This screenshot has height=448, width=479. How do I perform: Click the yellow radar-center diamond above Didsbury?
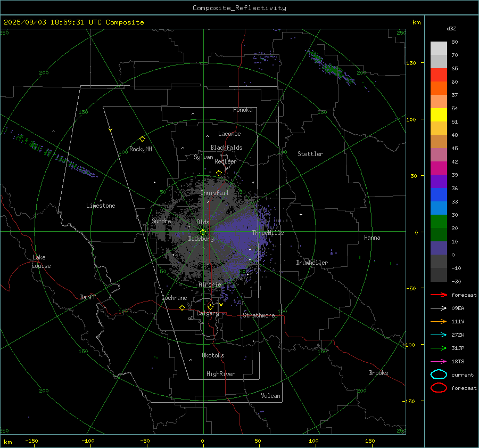(x=203, y=232)
